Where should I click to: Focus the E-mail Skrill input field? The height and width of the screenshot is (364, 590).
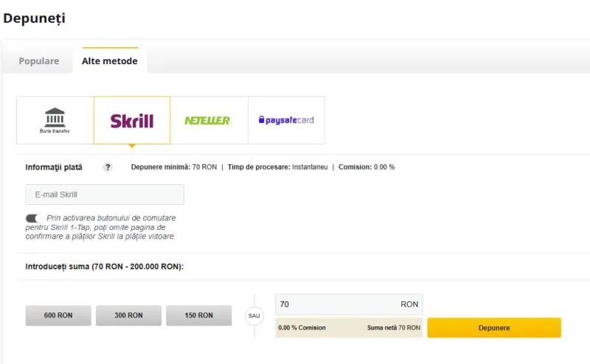tap(105, 195)
